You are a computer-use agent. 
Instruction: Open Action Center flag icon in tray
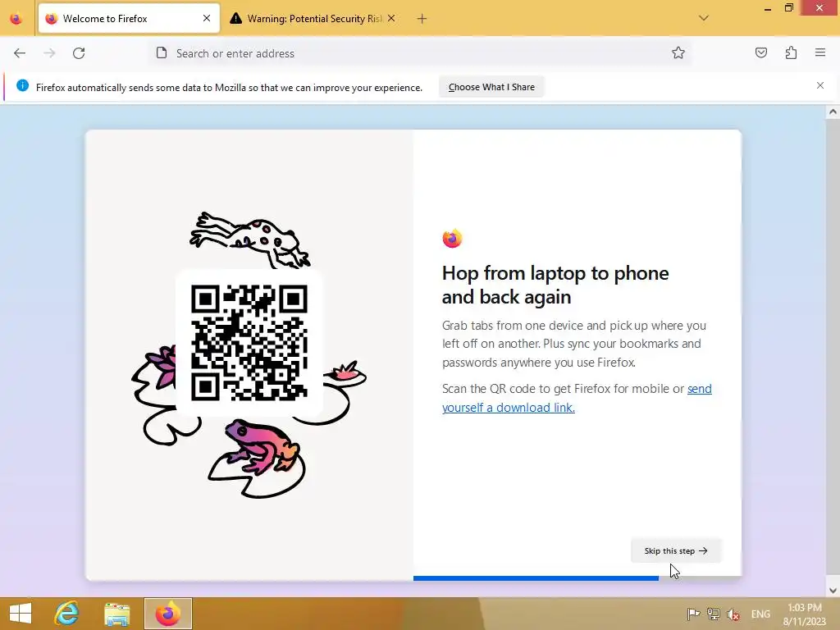point(693,614)
